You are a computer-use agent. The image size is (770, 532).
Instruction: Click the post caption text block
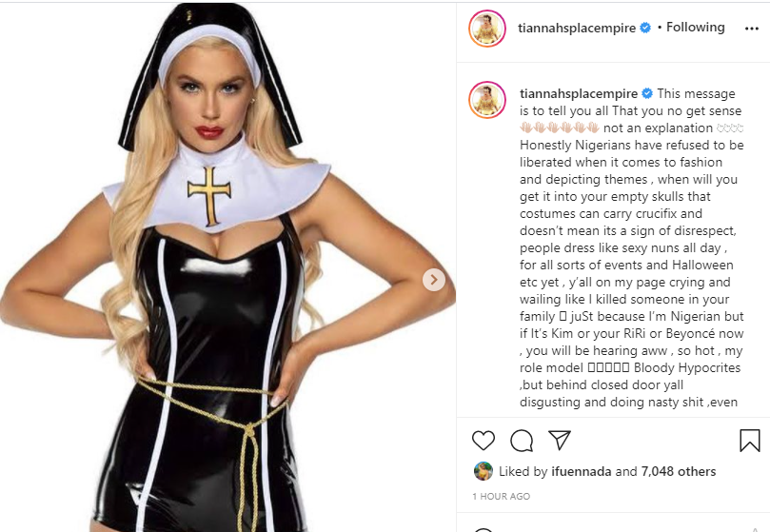pos(632,247)
